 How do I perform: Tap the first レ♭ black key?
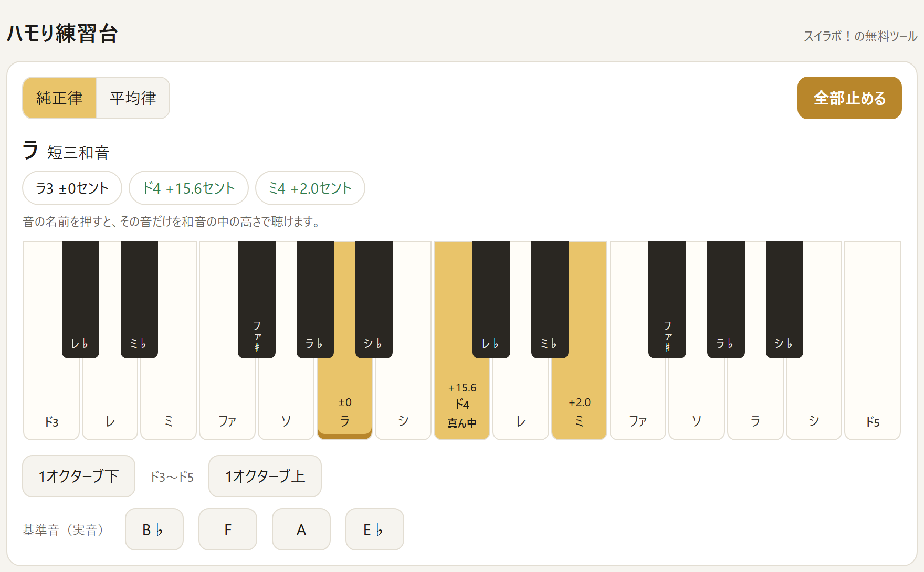point(80,299)
